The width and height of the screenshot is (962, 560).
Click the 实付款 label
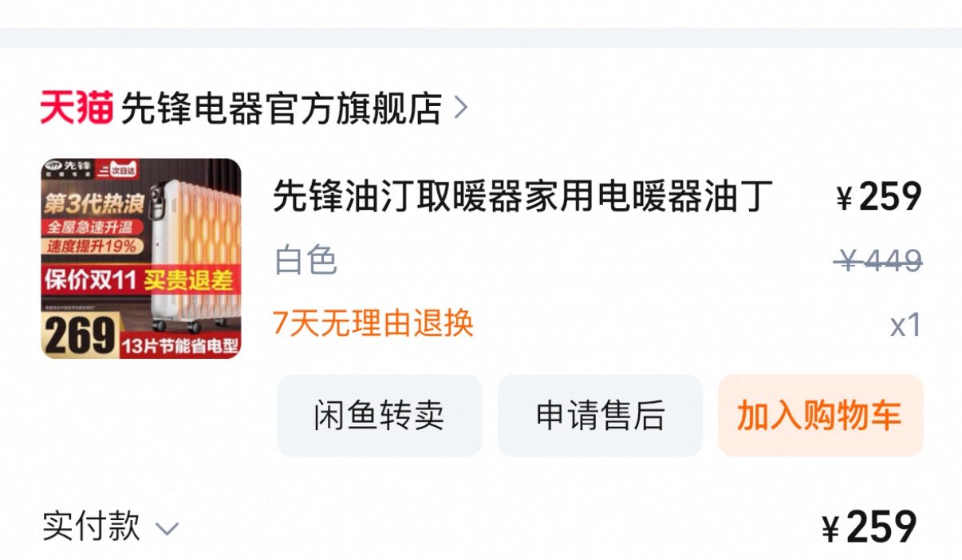coord(91,526)
